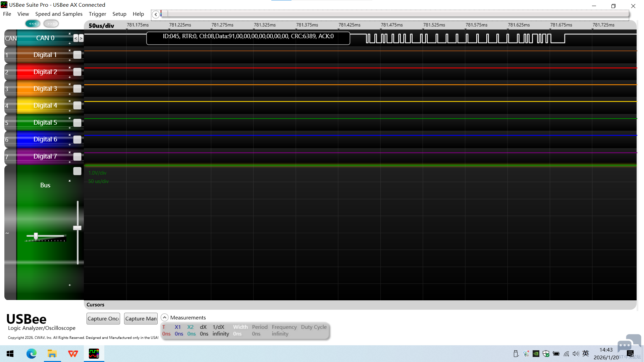Open the View menu
Screen dimensions: 644x362
point(23,14)
